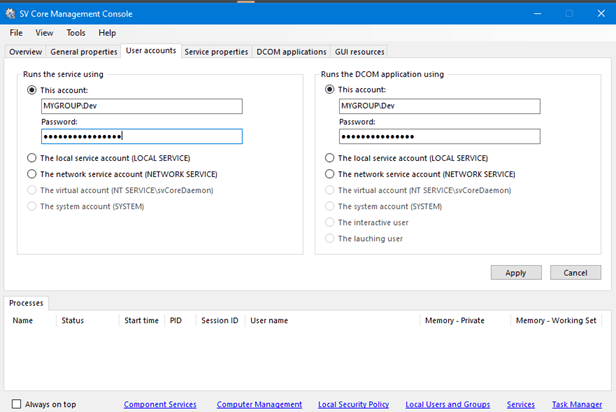The width and height of the screenshot is (616, 412).
Task: Switch to the DCOM applications tab
Action: [291, 51]
